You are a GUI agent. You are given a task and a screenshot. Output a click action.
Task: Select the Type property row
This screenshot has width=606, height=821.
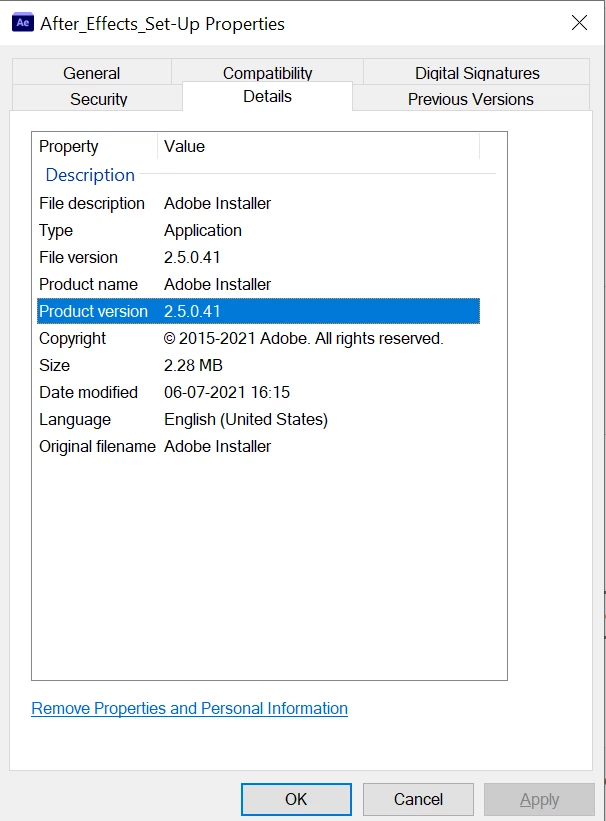tap(258, 230)
